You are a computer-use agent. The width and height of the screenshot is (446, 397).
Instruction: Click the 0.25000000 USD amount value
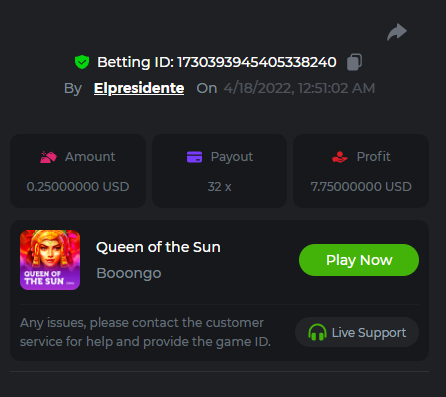pos(78,187)
